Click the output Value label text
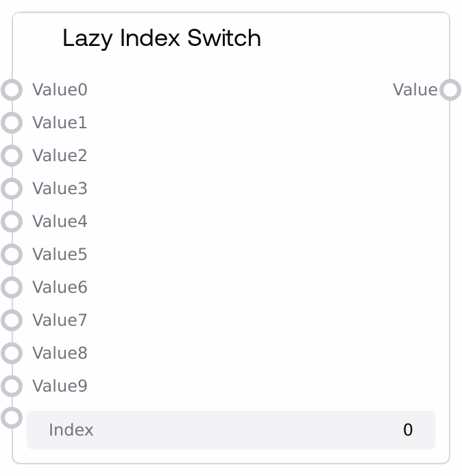 point(415,90)
